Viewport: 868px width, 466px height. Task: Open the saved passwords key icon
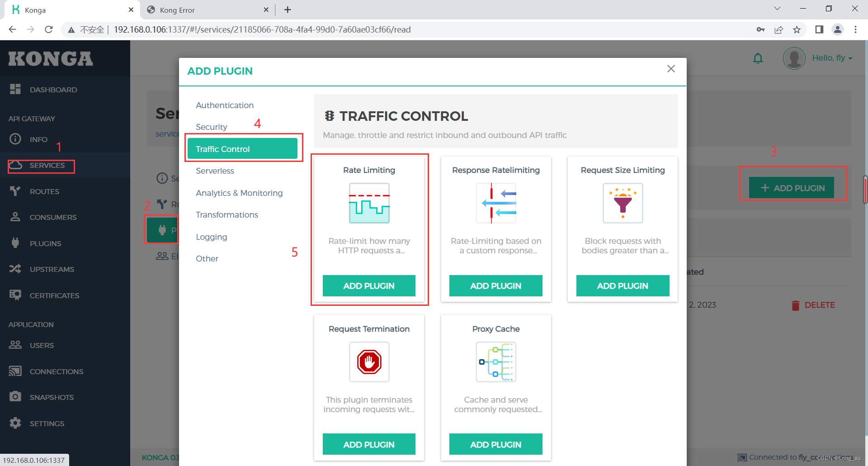tap(760, 29)
